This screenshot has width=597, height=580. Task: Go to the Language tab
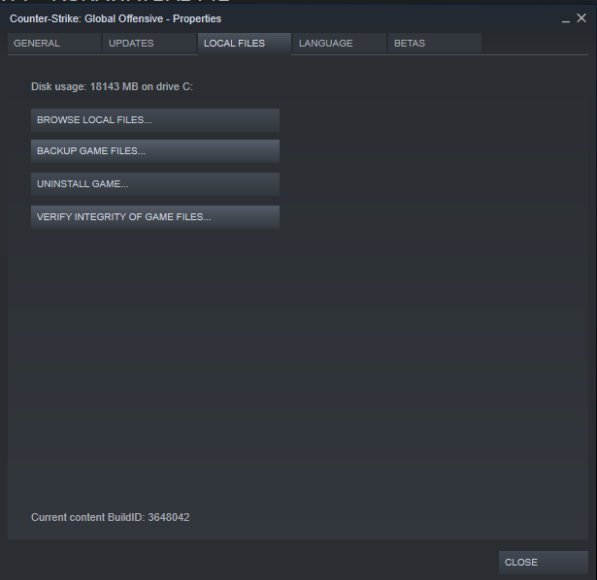(339, 43)
